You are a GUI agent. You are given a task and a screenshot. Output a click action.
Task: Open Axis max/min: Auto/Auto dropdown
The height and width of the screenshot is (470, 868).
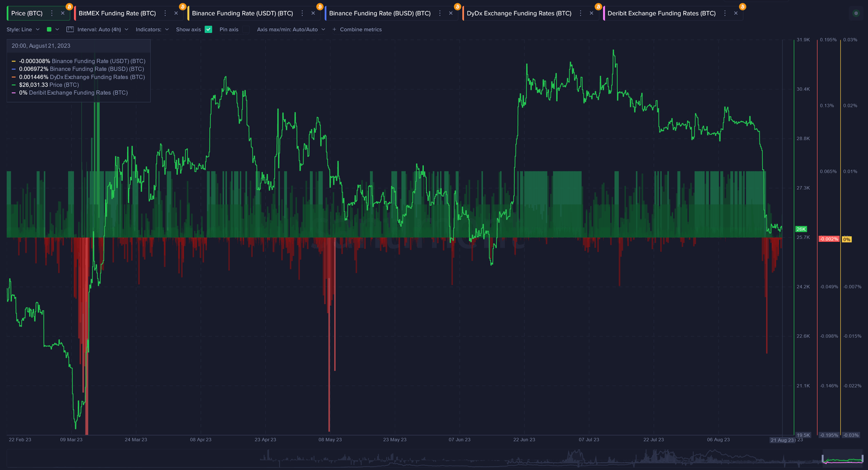[290, 29]
